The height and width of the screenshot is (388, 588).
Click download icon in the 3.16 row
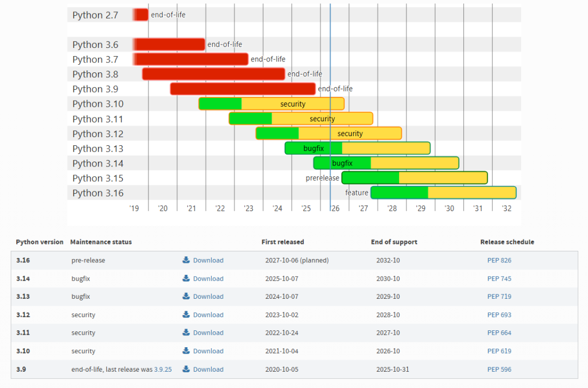coord(186,260)
